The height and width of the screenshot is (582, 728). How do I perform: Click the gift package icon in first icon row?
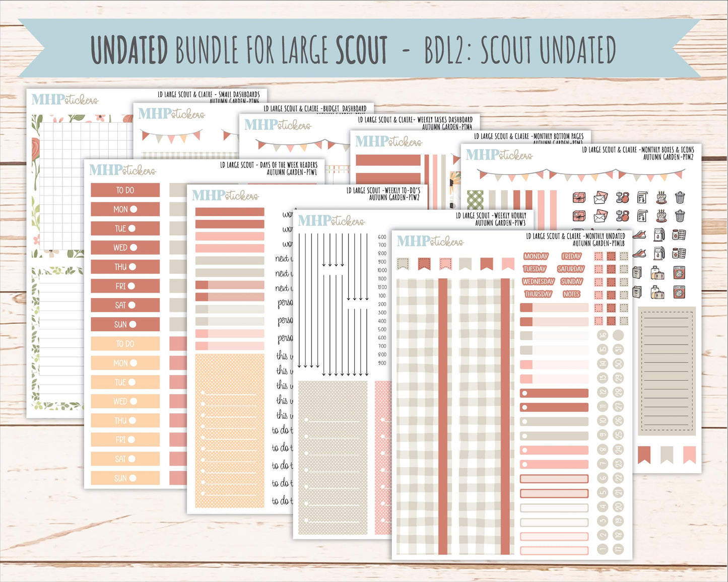[x=579, y=197]
